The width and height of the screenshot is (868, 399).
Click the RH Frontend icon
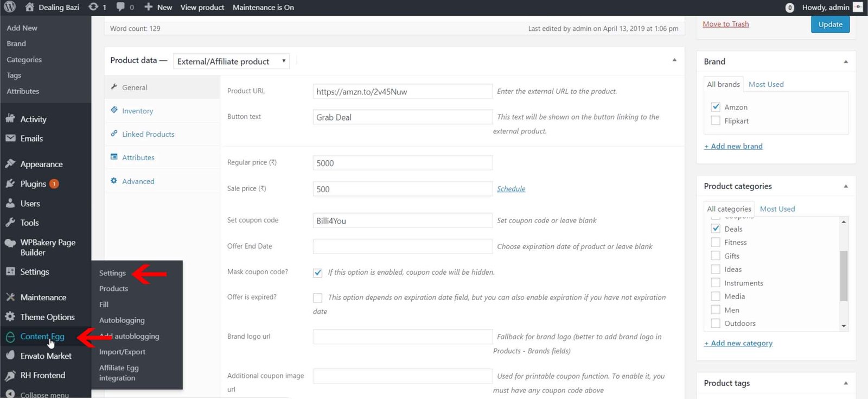point(10,375)
